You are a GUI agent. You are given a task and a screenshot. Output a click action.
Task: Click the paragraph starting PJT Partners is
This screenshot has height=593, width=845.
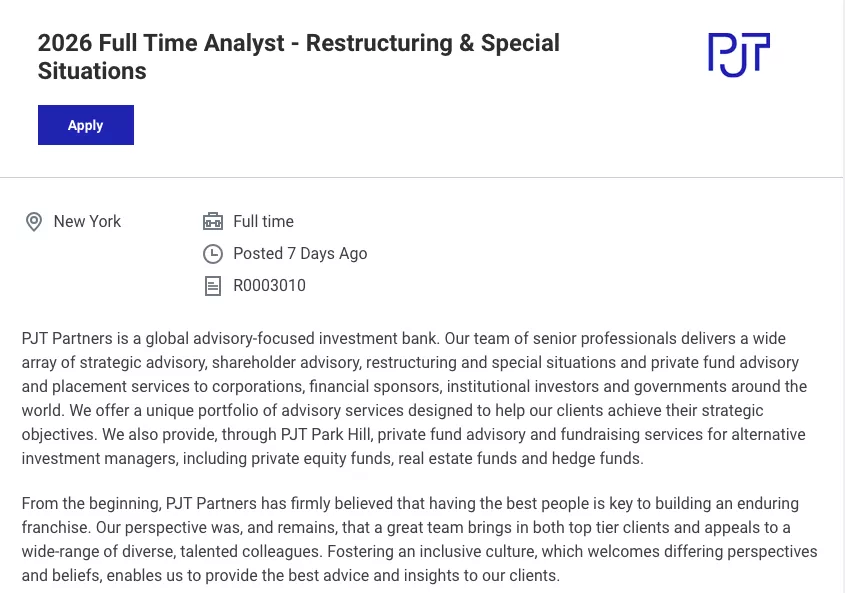click(414, 398)
